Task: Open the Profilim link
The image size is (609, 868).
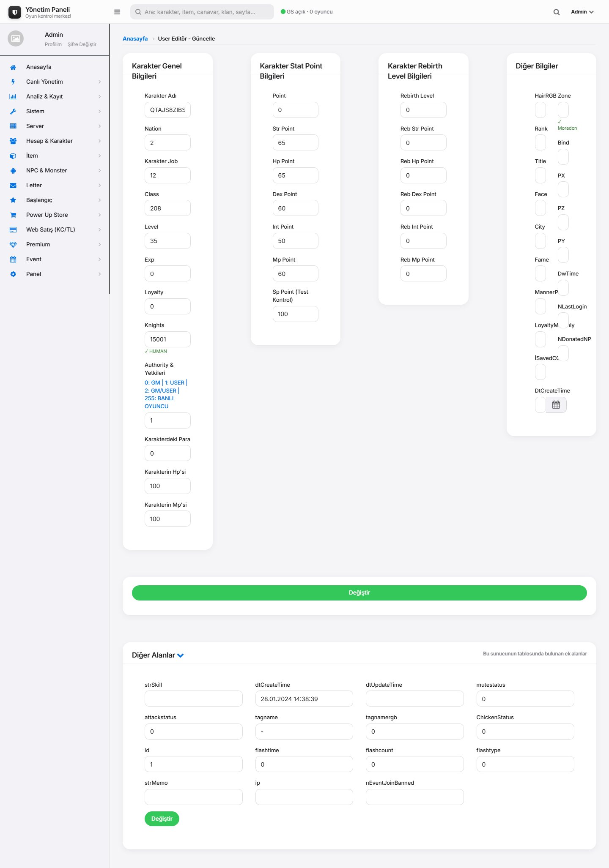Action: (53, 44)
